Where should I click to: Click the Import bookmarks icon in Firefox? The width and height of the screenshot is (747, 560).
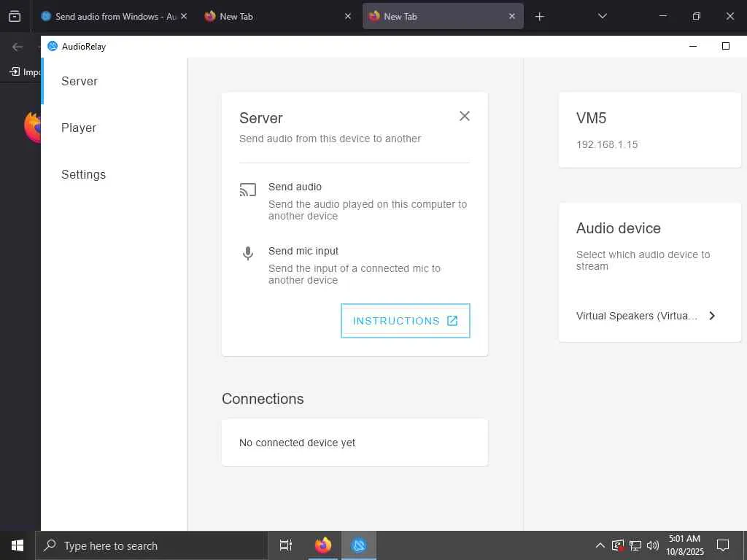[x=15, y=71]
